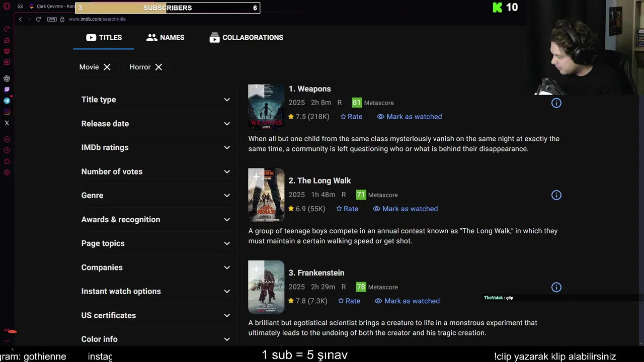The height and width of the screenshot is (362, 644).
Task: Click Weapons 7.5 star rating
Action: 309,117
